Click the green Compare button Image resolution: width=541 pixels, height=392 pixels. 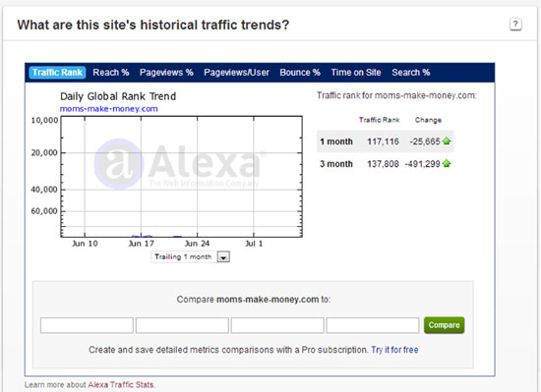pyautogui.click(x=444, y=325)
